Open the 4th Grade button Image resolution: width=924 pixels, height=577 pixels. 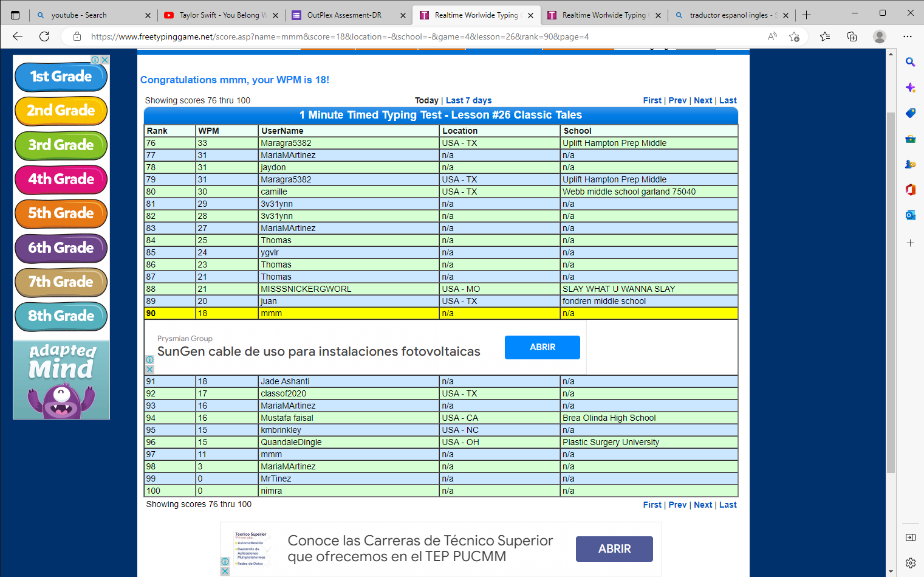tap(61, 179)
